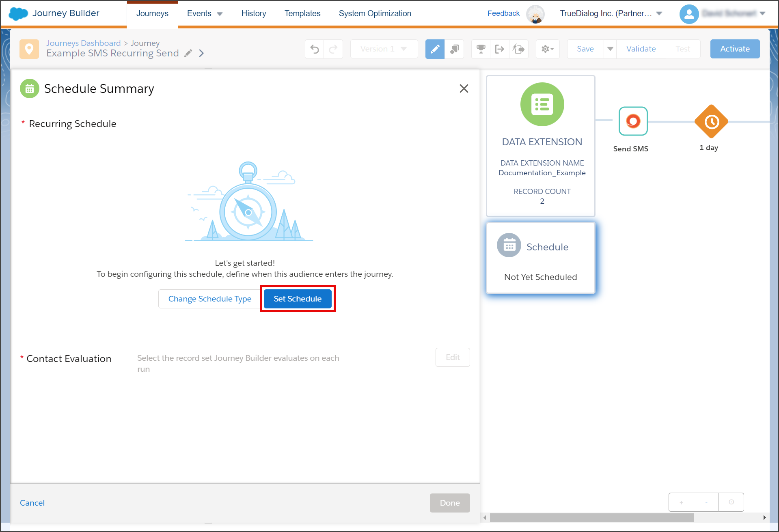This screenshot has height=532, width=779.
Task: Click the Einstein mascot icon
Action: click(535, 14)
